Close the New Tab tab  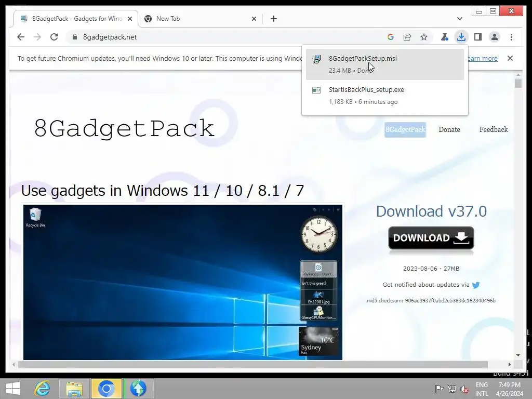coord(254,19)
